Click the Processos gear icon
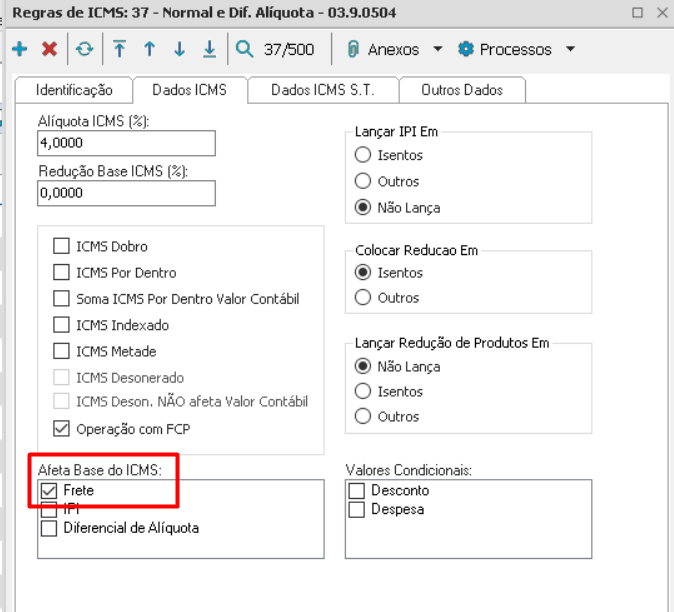The height and width of the screenshot is (612, 674). pos(466,49)
